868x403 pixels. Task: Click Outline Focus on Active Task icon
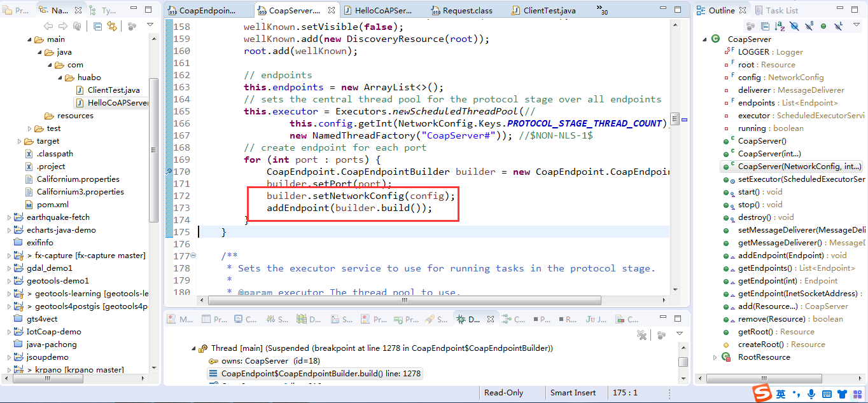click(750, 26)
